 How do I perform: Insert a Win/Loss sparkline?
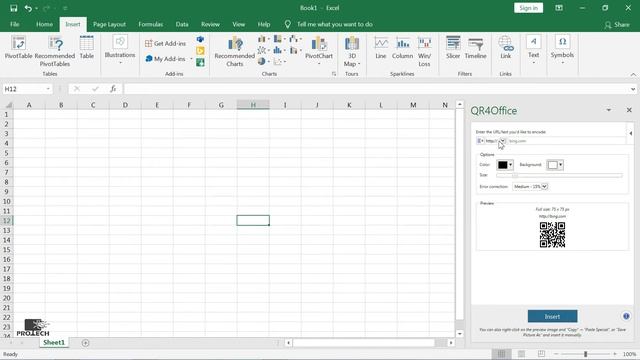point(424,51)
